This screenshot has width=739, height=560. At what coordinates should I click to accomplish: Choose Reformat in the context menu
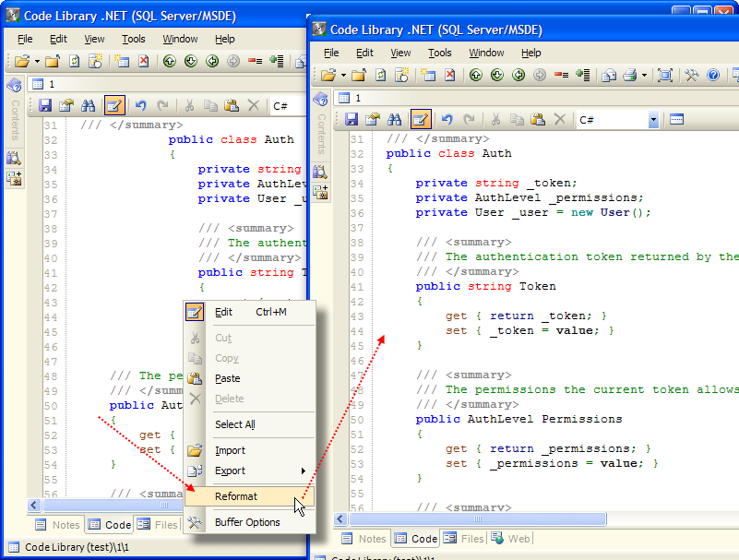click(x=249, y=496)
